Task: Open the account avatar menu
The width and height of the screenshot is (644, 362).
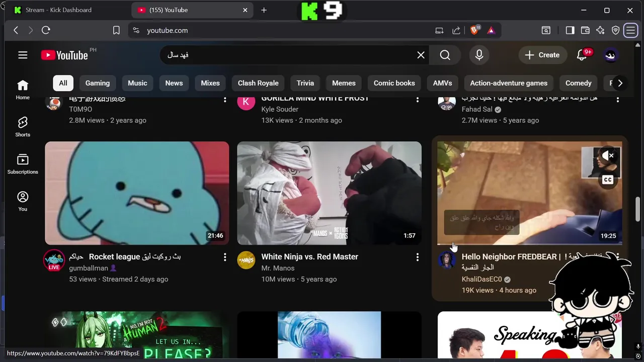Action: pos(610,55)
